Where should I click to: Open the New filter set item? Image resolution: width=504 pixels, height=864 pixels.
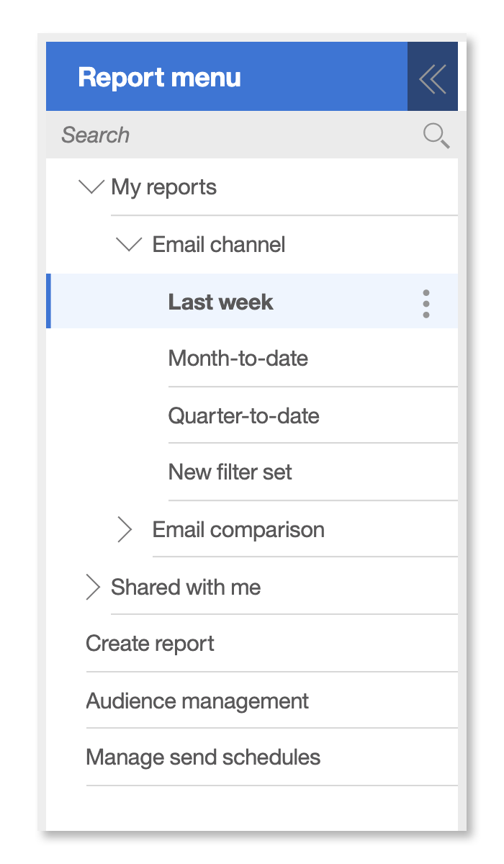point(230,472)
